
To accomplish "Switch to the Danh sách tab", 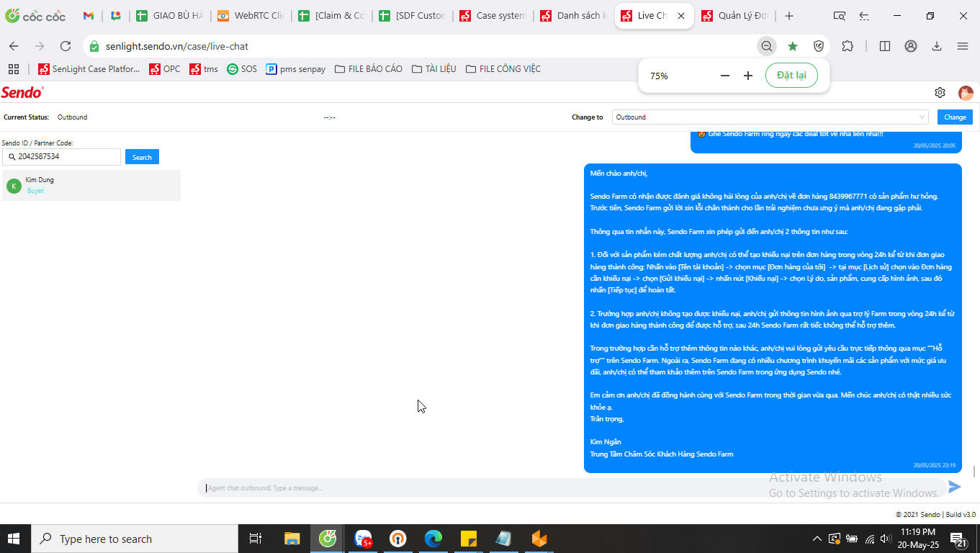I will click(x=574, y=16).
